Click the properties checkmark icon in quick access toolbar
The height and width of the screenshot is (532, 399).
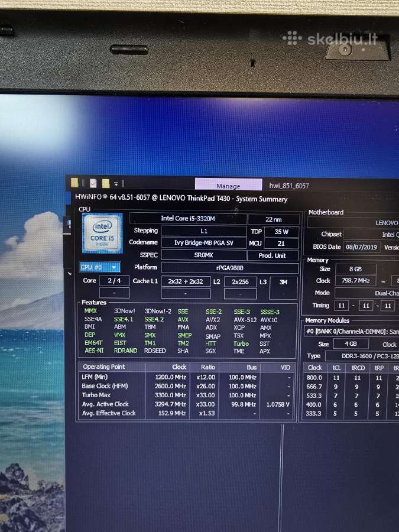point(93,184)
